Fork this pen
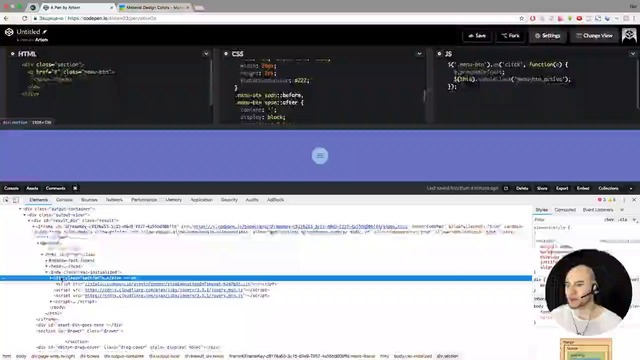Image resolution: width=640 pixels, height=360 pixels. (511, 36)
